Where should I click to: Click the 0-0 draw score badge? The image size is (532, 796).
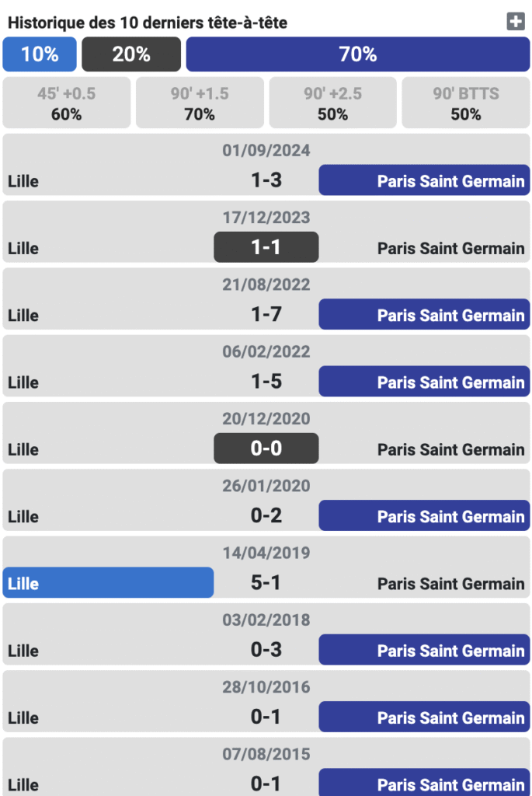click(x=266, y=449)
